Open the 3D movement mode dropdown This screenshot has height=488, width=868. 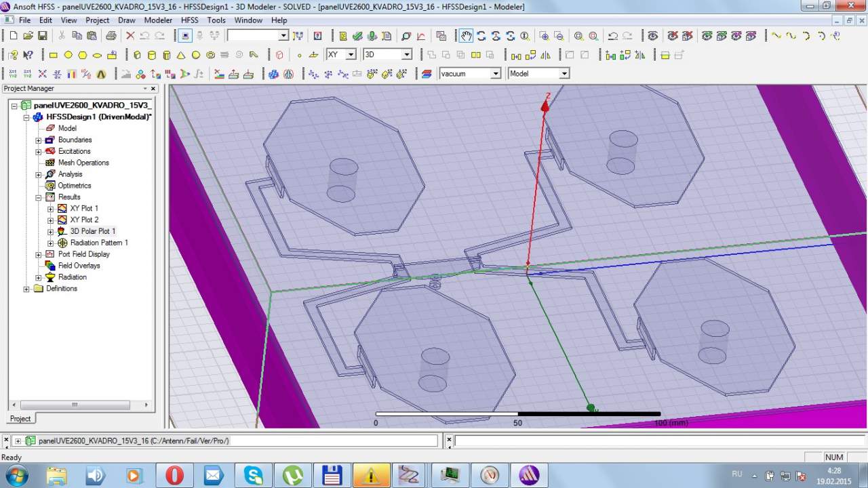[x=407, y=54]
